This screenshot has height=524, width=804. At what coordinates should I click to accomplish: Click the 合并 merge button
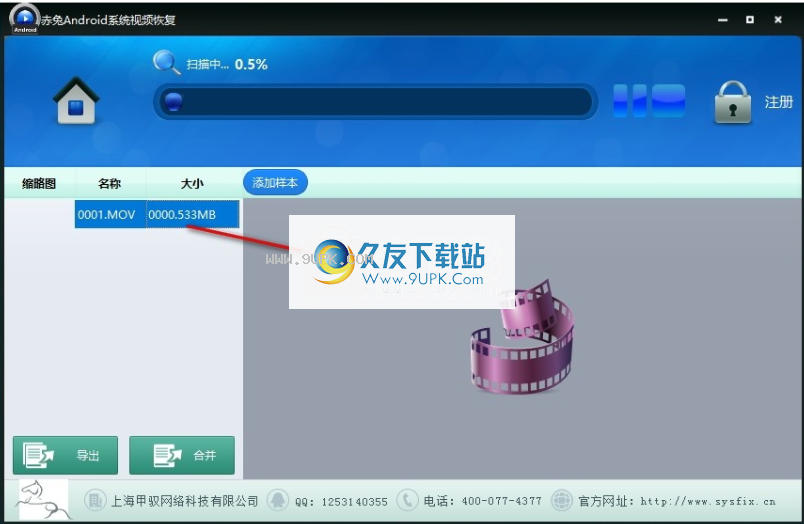tap(182, 455)
